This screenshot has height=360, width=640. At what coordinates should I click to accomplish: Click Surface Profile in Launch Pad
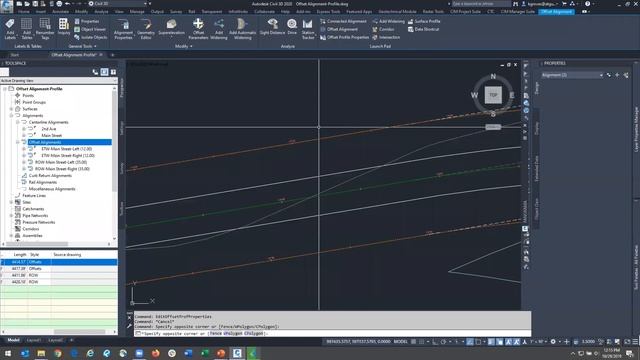click(x=424, y=21)
